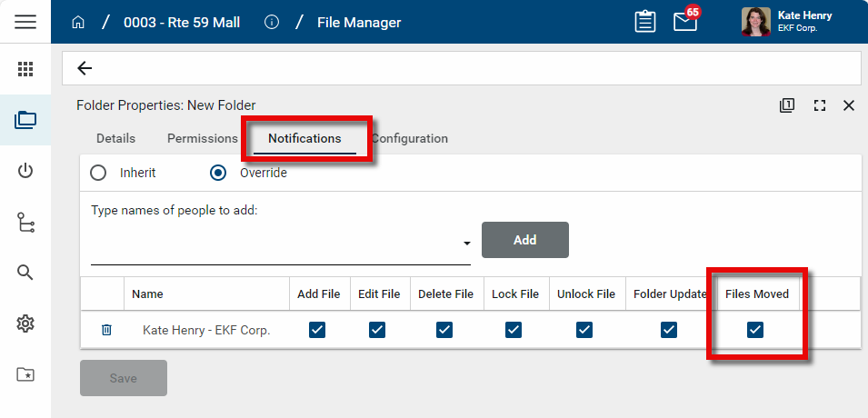The width and height of the screenshot is (868, 418).
Task: Click the Add button
Action: coord(524,240)
